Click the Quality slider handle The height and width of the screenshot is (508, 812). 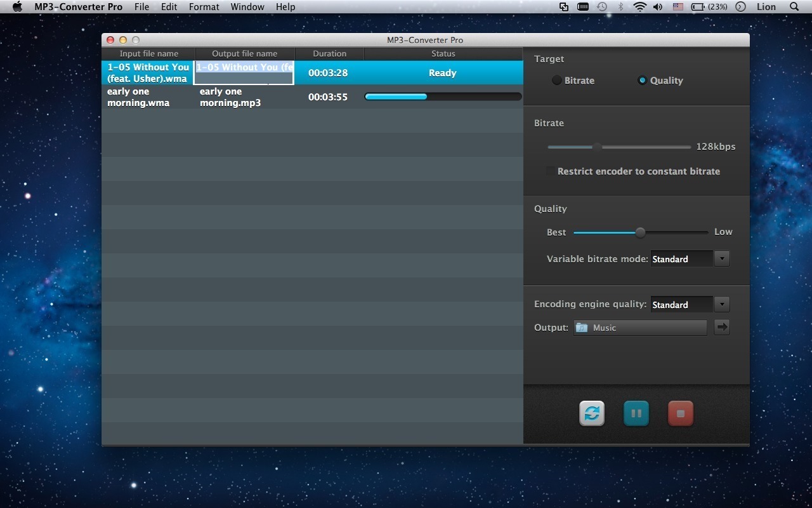(x=640, y=232)
